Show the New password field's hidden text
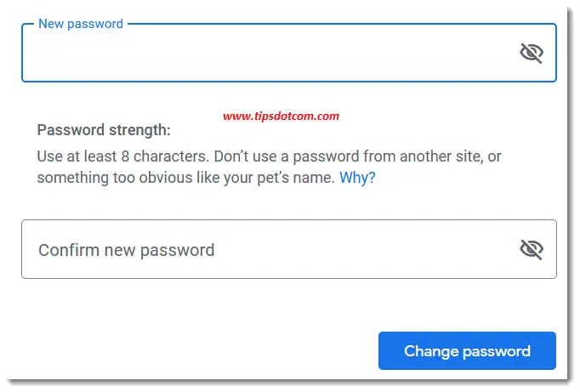This screenshot has width=580, height=392. click(x=532, y=53)
